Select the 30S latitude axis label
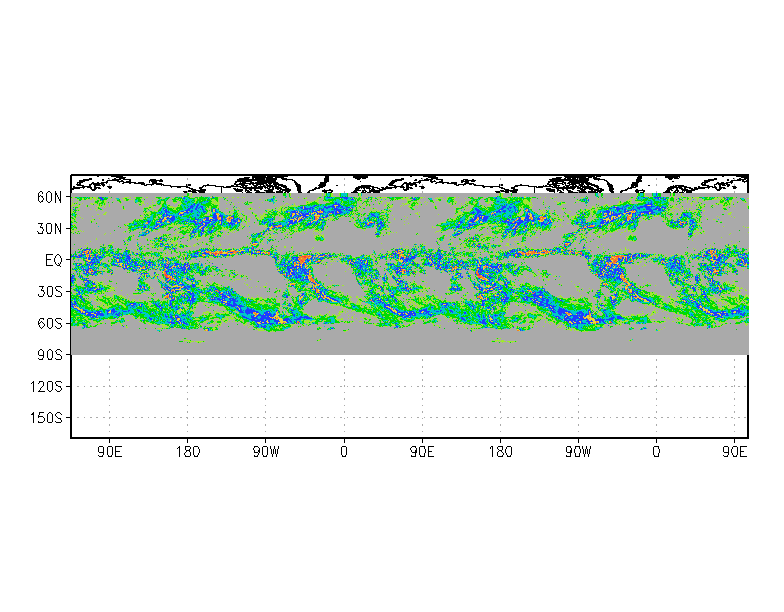The image size is (784, 612). (50, 292)
